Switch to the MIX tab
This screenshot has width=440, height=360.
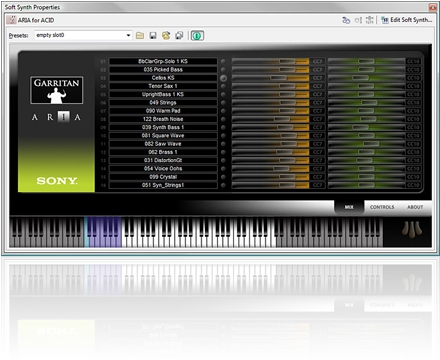tap(349, 207)
